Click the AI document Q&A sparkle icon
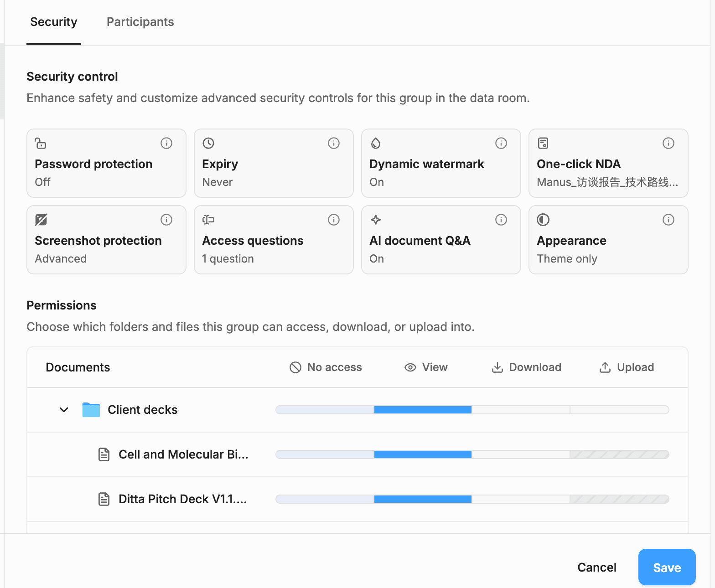Viewport: 715px width, 588px height. (376, 220)
